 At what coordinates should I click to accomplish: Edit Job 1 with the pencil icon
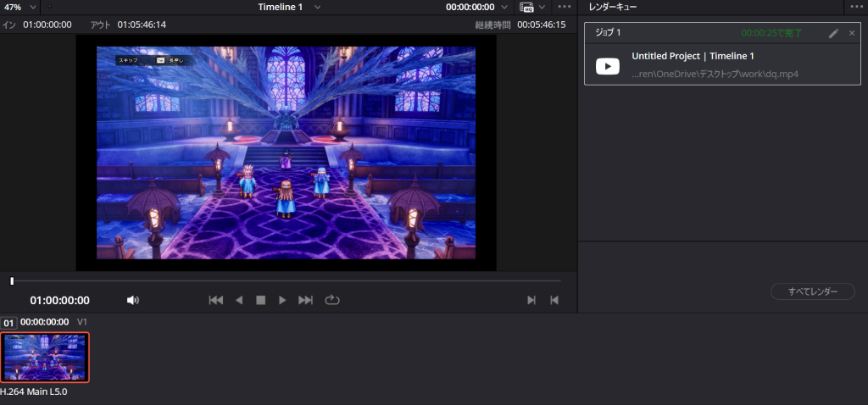point(833,33)
